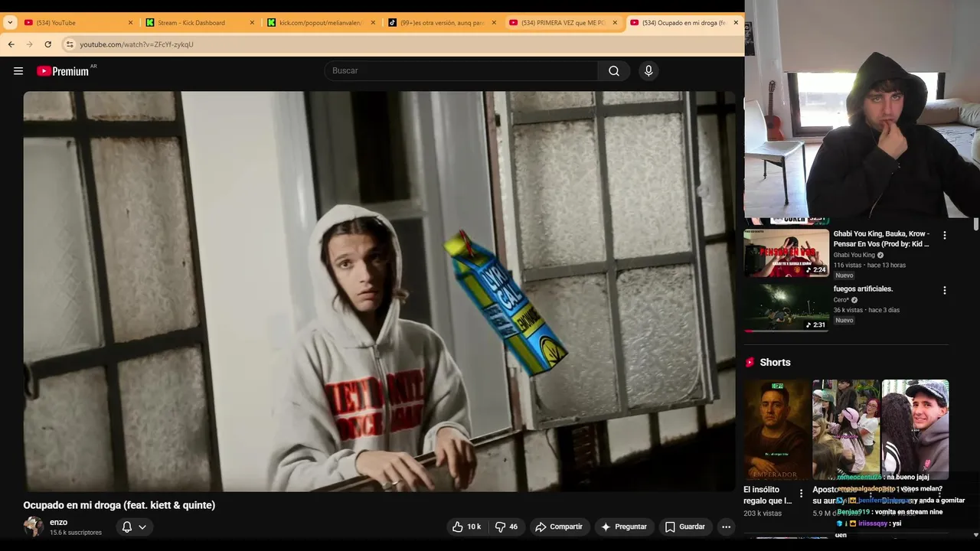The width and height of the screenshot is (980, 551).
Task: Save video with Guardar button
Action: [x=684, y=527]
